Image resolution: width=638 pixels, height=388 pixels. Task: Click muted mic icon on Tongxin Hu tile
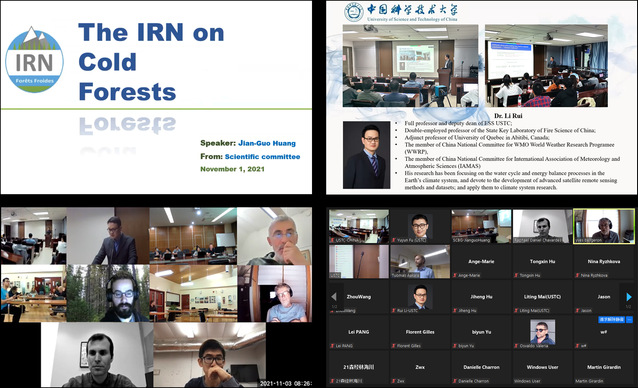pyautogui.click(x=516, y=275)
